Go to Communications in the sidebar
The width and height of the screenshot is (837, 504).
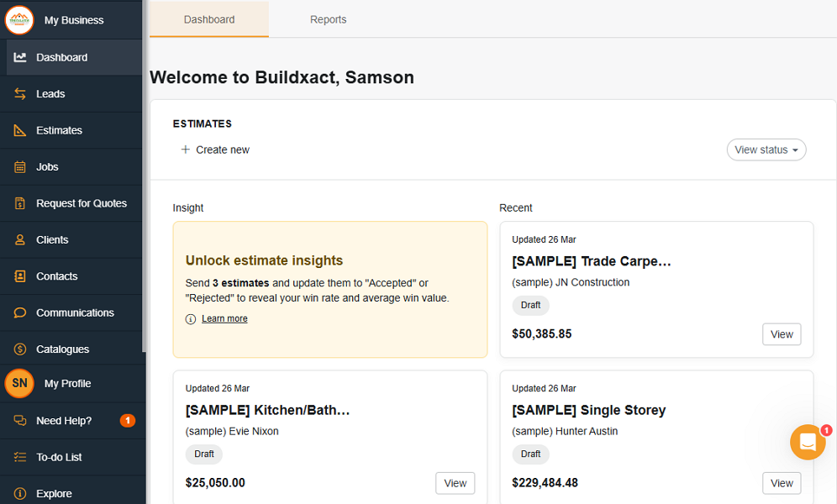point(71,312)
